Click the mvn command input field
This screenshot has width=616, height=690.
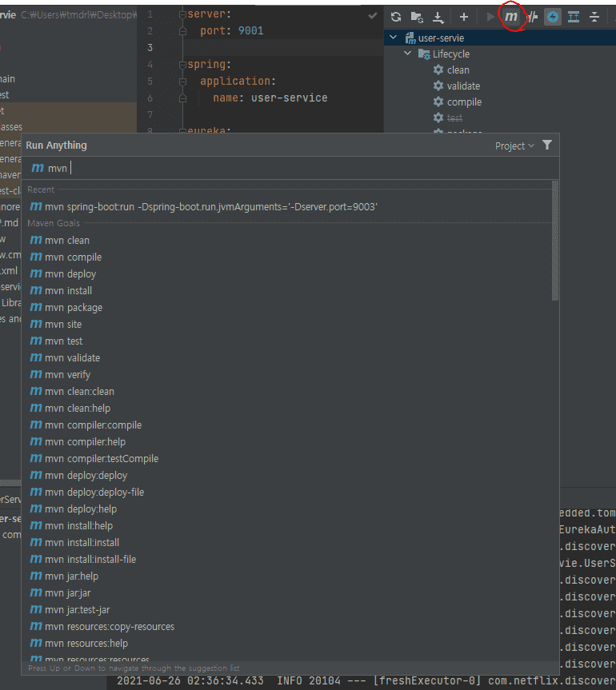(288, 168)
